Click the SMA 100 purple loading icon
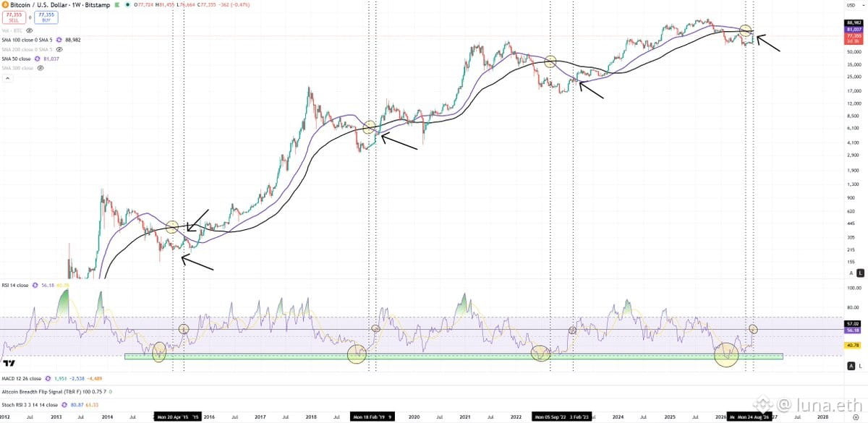 point(59,40)
